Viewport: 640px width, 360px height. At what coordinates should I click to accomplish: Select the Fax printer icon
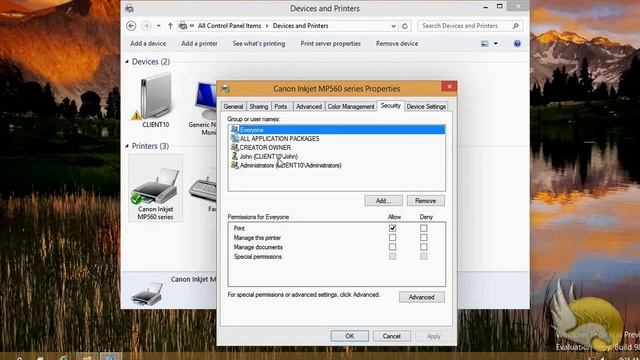coord(204,190)
